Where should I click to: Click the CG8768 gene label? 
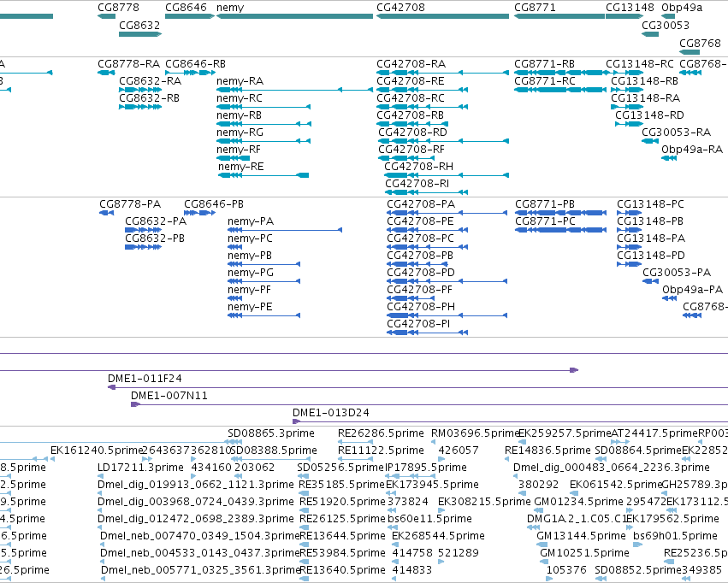pos(700,43)
